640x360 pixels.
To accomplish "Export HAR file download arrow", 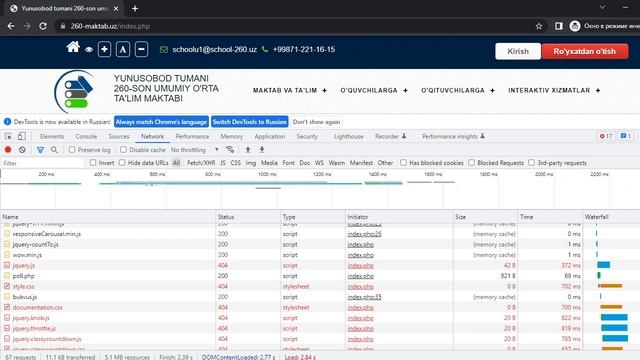I will [262, 150].
